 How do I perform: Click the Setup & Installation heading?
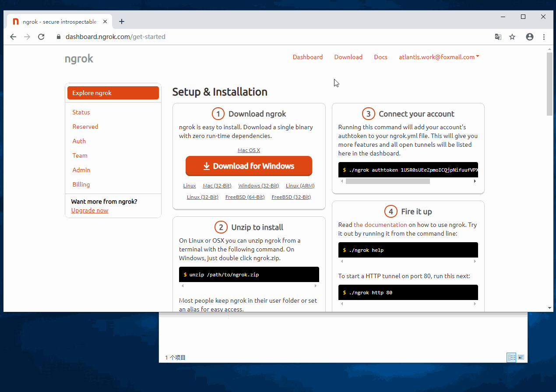click(x=220, y=92)
